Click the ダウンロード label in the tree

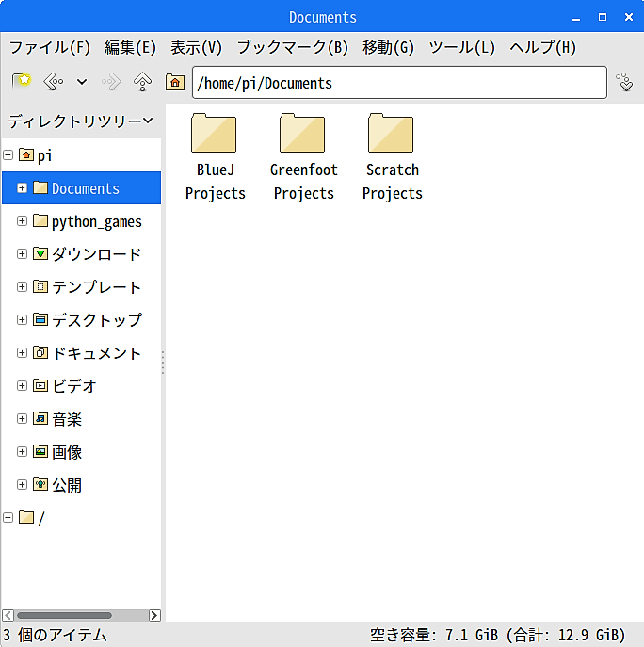coord(97,254)
